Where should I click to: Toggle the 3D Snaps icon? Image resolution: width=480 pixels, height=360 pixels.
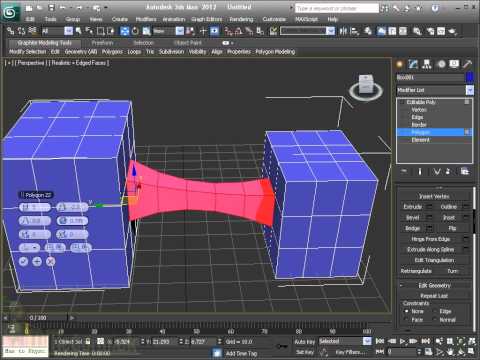228,31
